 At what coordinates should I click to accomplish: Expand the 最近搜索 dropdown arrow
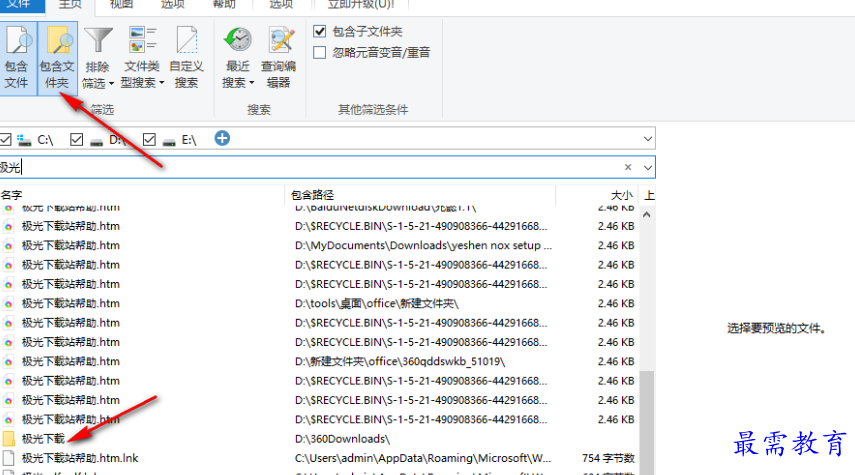[x=251, y=83]
